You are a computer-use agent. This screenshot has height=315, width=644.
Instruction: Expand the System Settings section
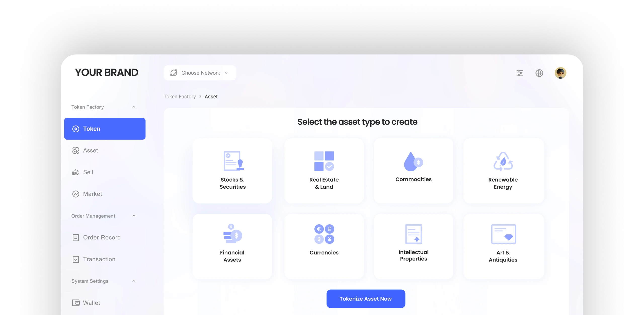[x=134, y=281]
